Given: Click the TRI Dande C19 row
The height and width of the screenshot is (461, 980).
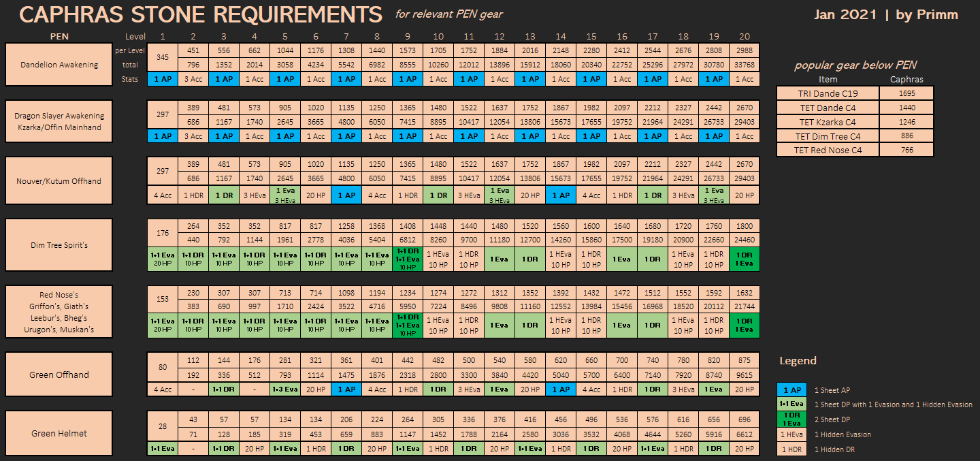Looking at the screenshot, I should coord(855,93).
